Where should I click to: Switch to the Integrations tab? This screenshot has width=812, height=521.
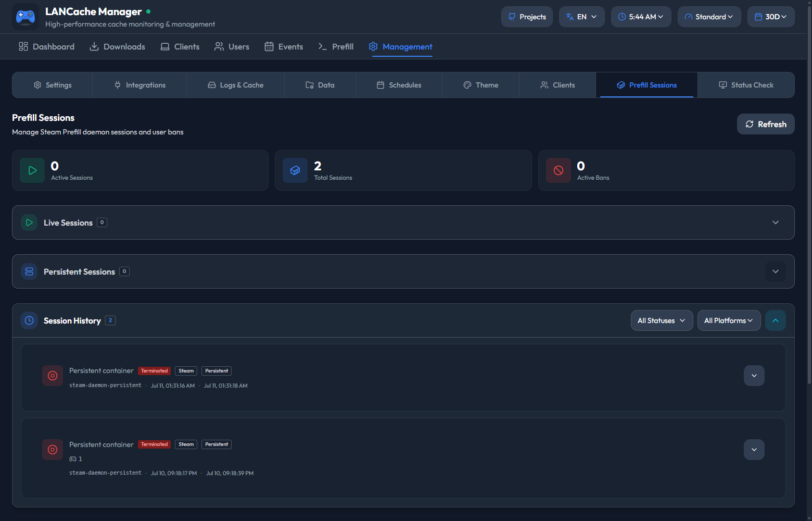point(139,85)
